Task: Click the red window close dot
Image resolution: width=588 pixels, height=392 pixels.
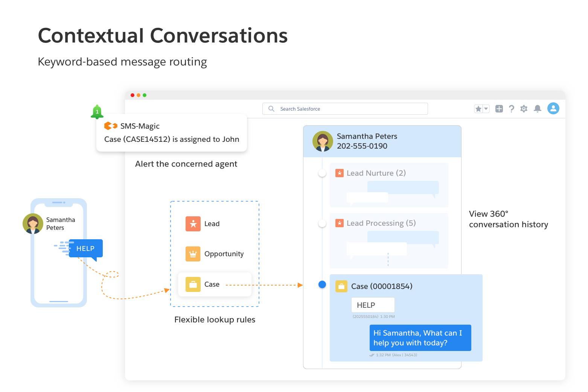Action: coord(133,95)
